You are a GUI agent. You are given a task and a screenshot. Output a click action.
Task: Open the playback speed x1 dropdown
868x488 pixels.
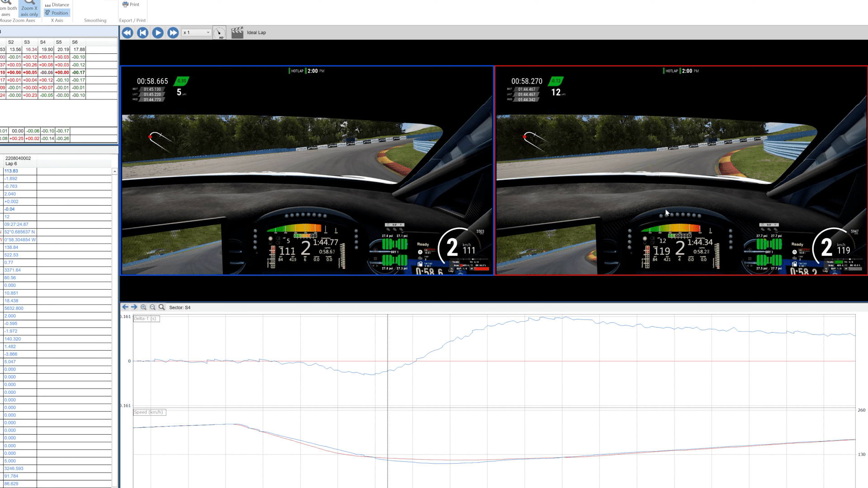pos(196,32)
